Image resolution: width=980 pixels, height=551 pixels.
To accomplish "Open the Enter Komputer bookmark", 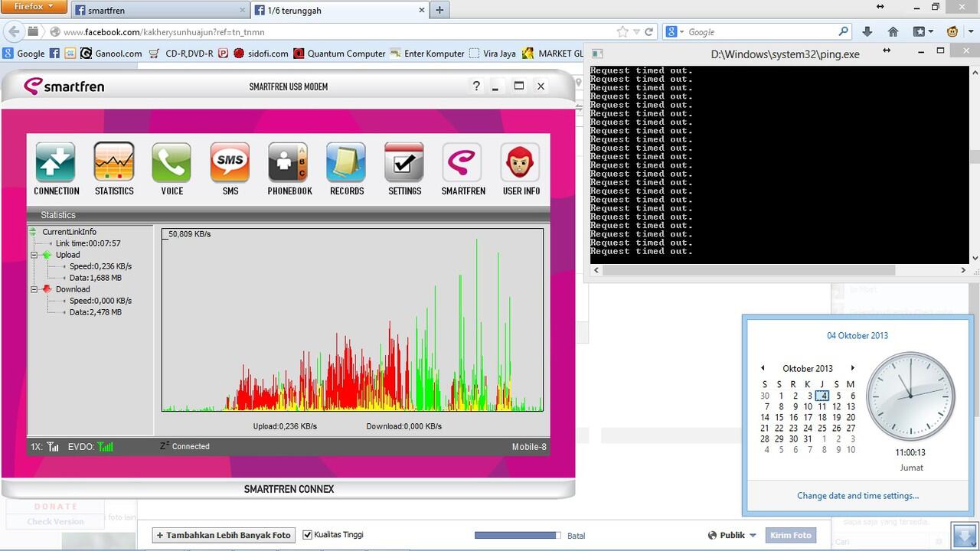I will [427, 54].
